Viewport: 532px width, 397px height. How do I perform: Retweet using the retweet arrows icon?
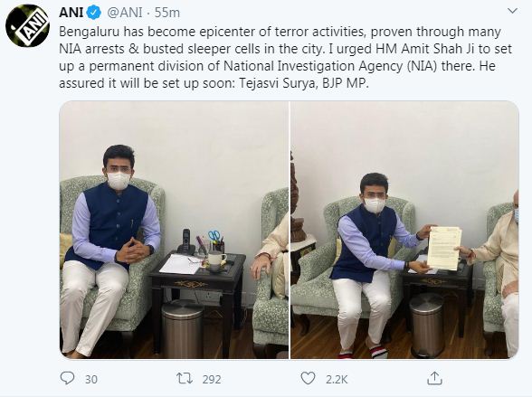pos(185,378)
